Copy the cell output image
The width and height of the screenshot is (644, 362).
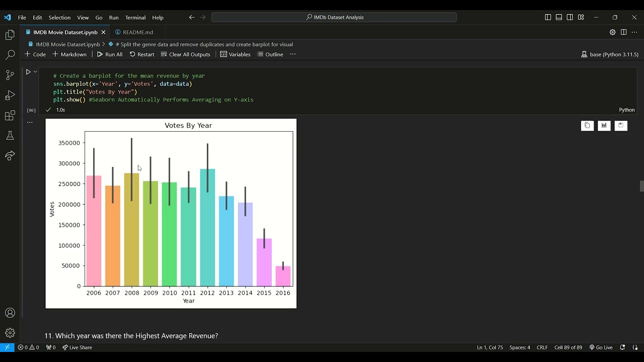(587, 126)
